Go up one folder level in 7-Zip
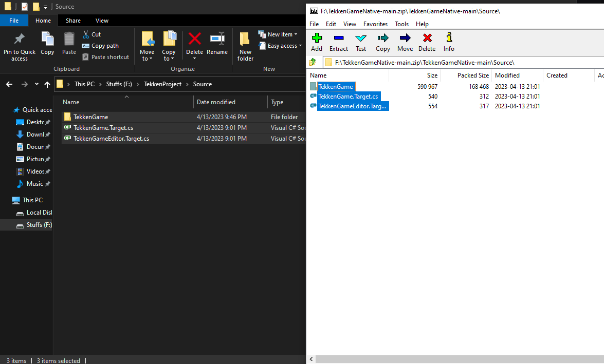This screenshot has width=604, height=364. (313, 62)
